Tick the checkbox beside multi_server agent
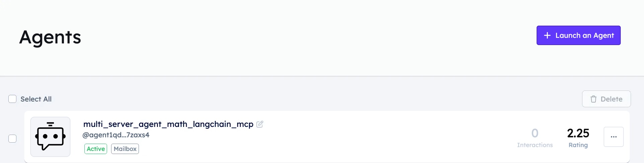This screenshot has width=644, height=163. coord(12,139)
